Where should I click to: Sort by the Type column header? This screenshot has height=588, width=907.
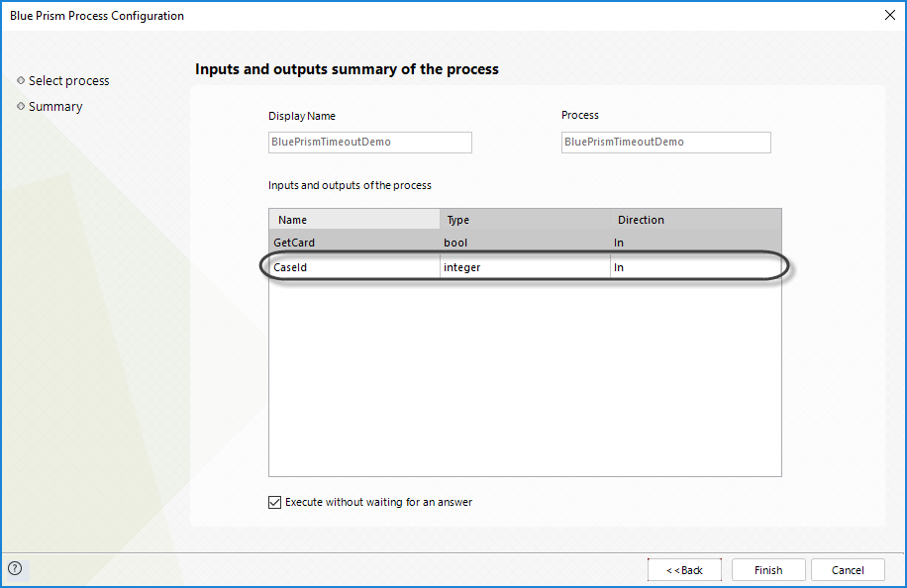click(x=525, y=220)
